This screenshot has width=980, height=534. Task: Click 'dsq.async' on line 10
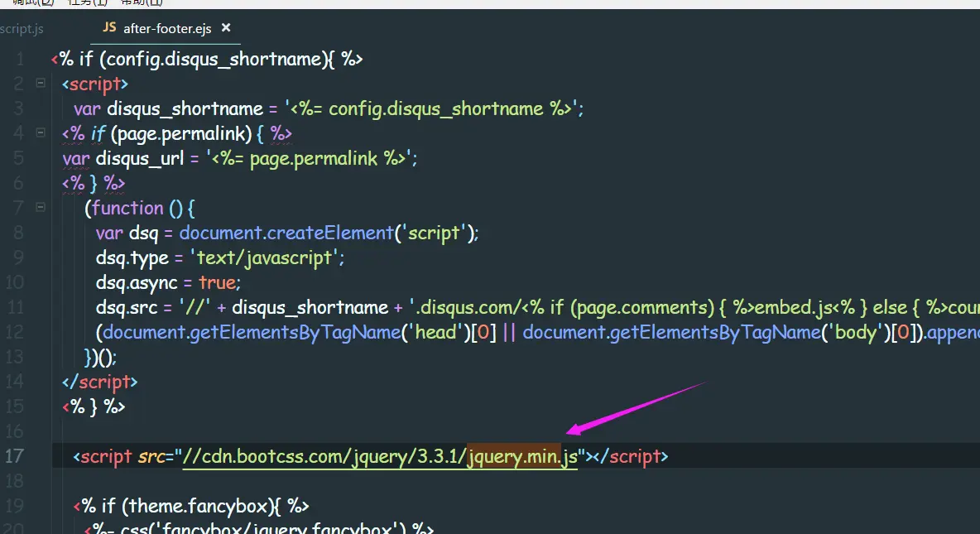(137, 282)
